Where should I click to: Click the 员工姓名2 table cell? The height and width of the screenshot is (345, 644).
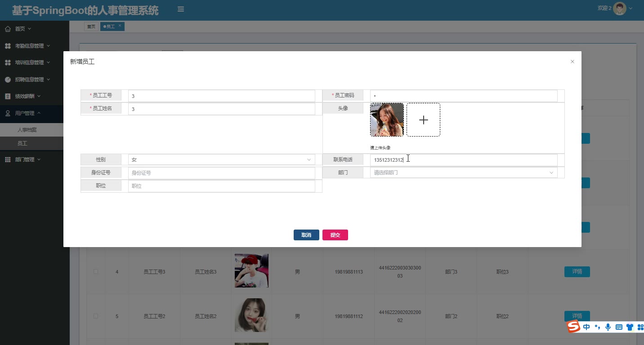pyautogui.click(x=206, y=316)
